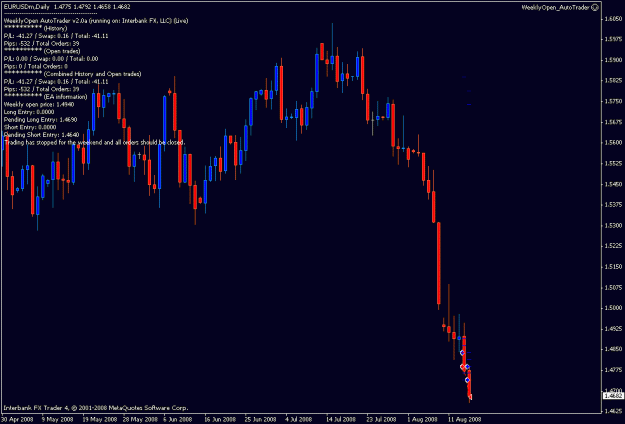Screen dimensions: 625x424
Task: Click the smiley face expert advisor icon
Action: (x=596, y=7)
